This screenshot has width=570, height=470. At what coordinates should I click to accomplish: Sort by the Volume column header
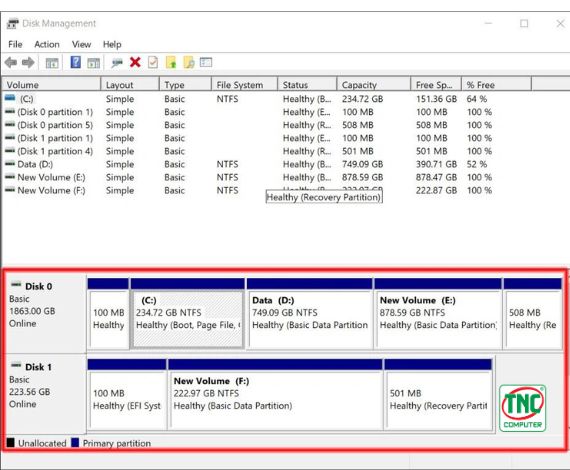coord(51,85)
